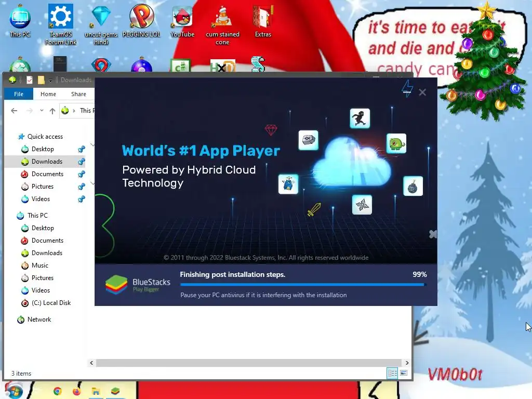Click the properties quick access toolbar icon
Image resolution: width=532 pixels, height=399 pixels.
pos(30,80)
